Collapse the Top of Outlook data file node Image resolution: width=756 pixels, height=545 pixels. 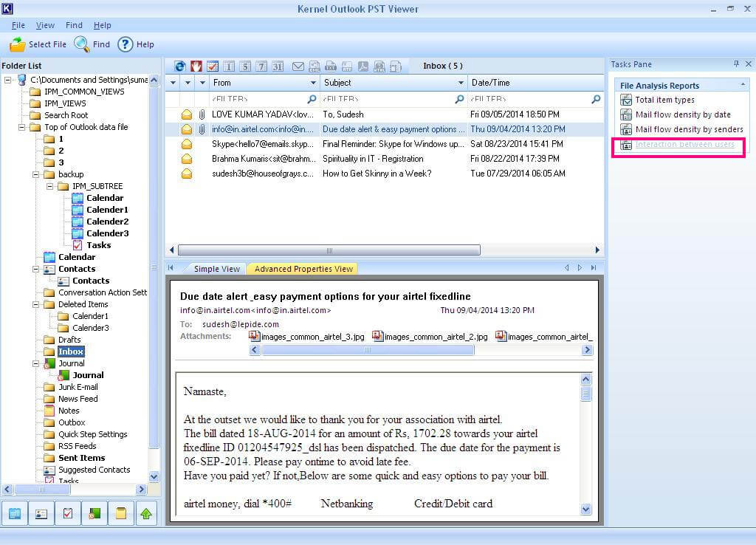[21, 127]
